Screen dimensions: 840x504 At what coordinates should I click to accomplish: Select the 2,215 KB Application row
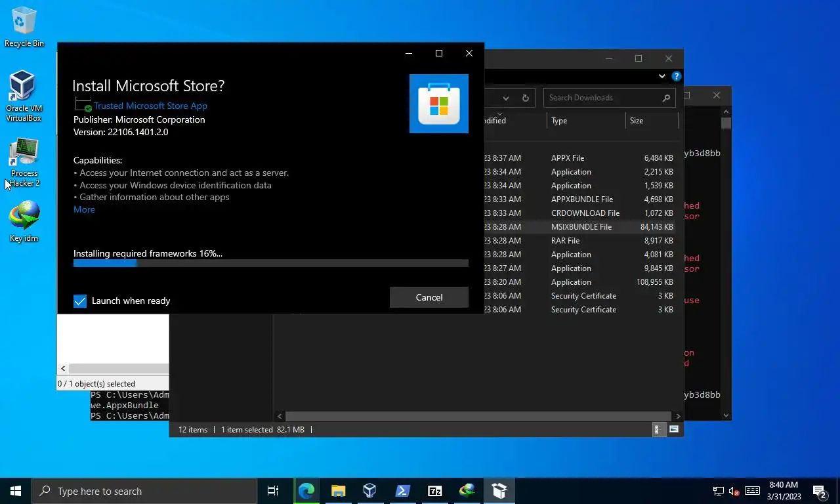tap(579, 172)
